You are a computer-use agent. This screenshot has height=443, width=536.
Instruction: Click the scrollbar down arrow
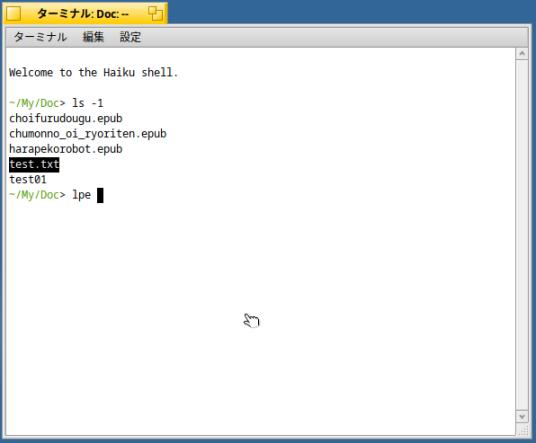(x=522, y=416)
